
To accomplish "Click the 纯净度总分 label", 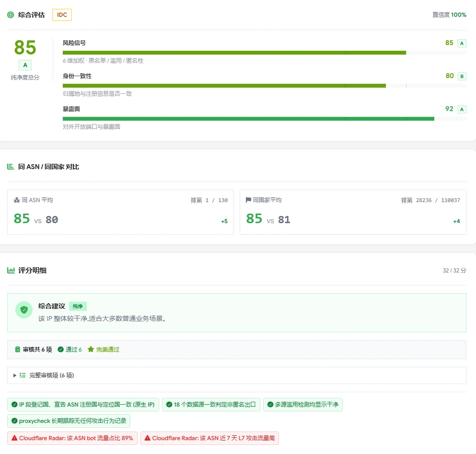I will point(25,78).
